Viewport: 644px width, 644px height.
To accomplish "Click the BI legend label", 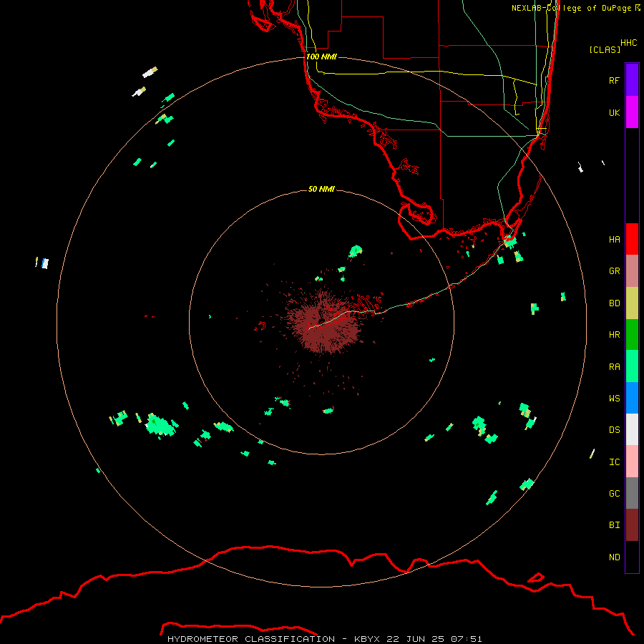I will click(x=614, y=525).
